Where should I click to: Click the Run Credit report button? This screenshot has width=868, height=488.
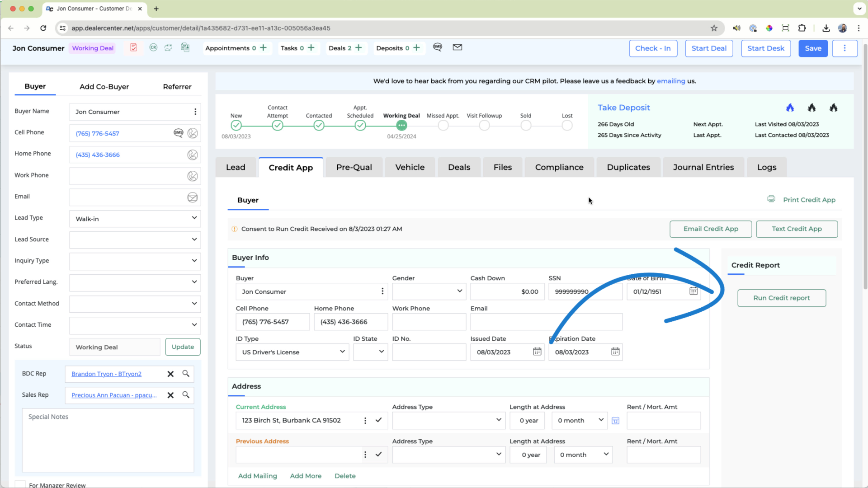click(x=782, y=298)
